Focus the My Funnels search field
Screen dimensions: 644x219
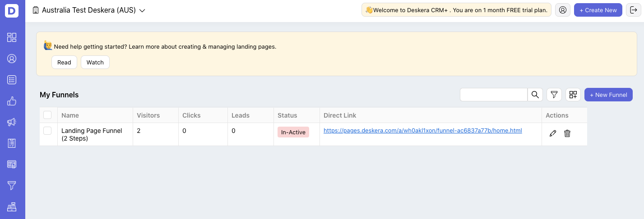(x=494, y=95)
